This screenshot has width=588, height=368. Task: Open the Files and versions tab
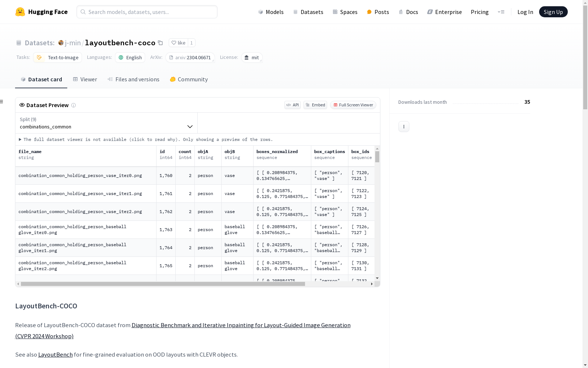pyautogui.click(x=133, y=79)
